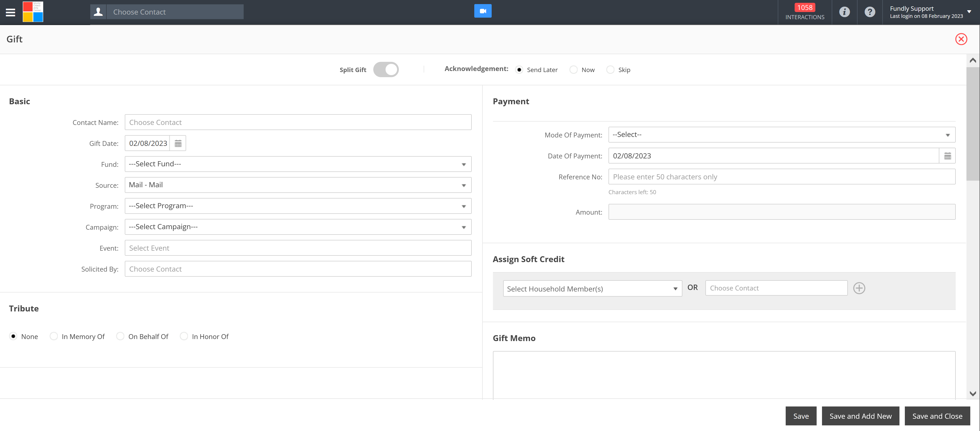Open the info icon in the header
Viewport: 980px width, 431px height.
(845, 12)
